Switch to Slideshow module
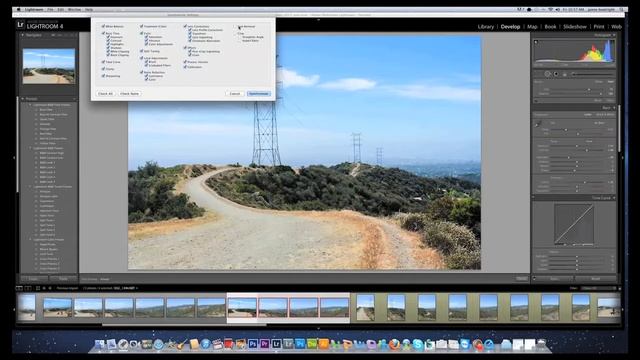The image size is (640, 360). coord(575,27)
